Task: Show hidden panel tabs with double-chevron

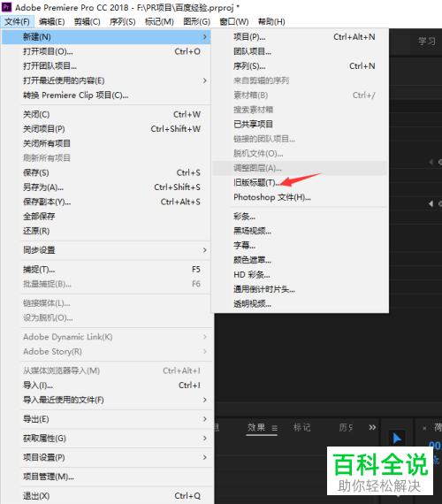Action: [x=372, y=427]
